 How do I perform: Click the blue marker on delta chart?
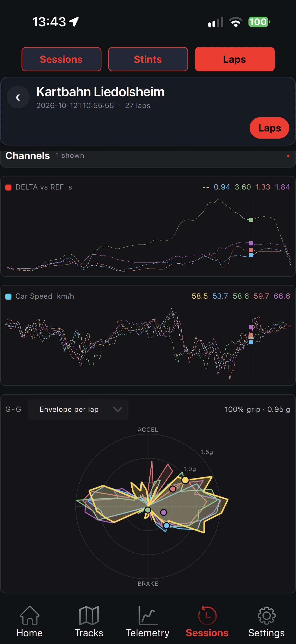tap(251, 255)
